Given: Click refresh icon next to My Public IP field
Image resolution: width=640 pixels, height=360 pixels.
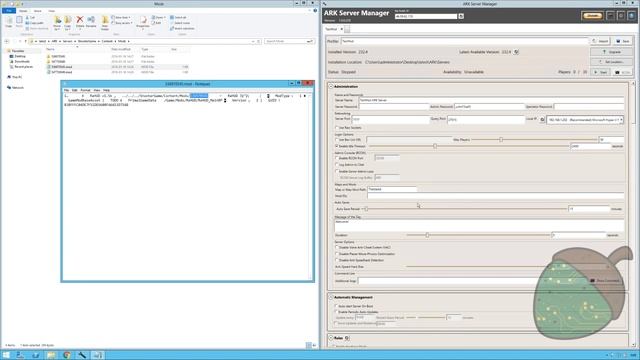Looking at the screenshot, I should [x=461, y=16].
